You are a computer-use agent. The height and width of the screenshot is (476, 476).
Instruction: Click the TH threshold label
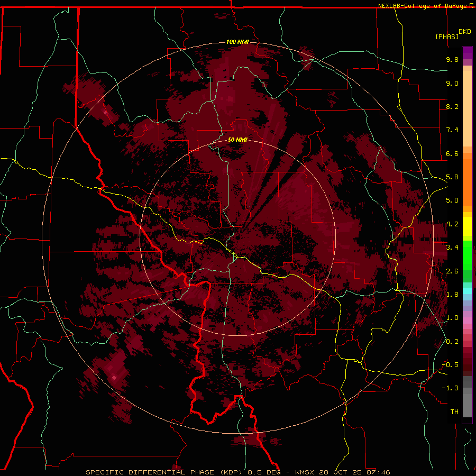pos(454,412)
